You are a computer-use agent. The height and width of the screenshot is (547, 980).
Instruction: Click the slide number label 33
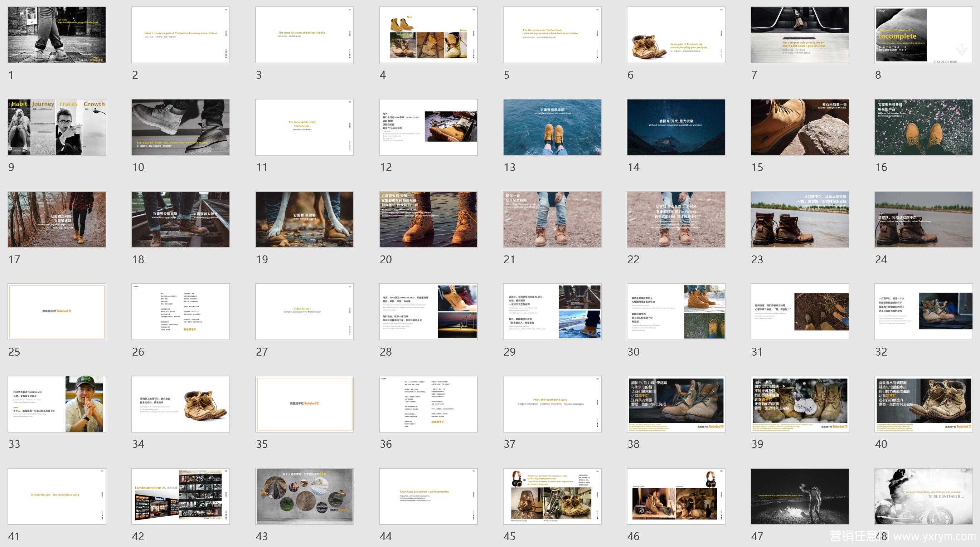pos(14,444)
